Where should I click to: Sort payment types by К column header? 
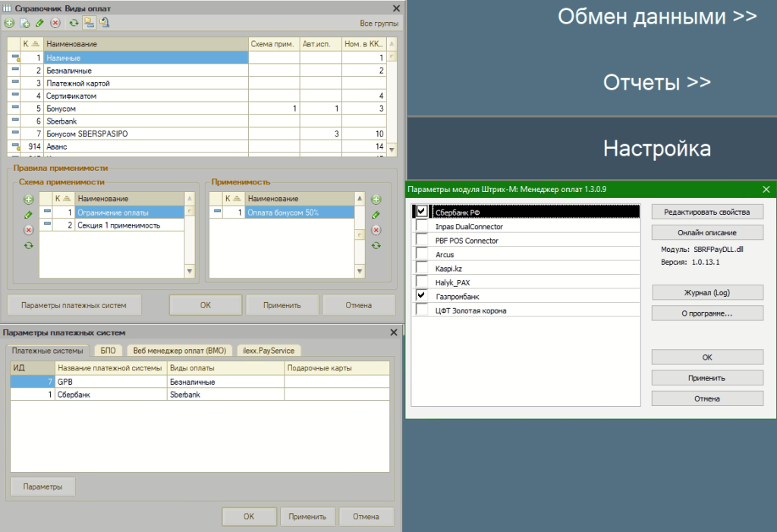[x=32, y=43]
